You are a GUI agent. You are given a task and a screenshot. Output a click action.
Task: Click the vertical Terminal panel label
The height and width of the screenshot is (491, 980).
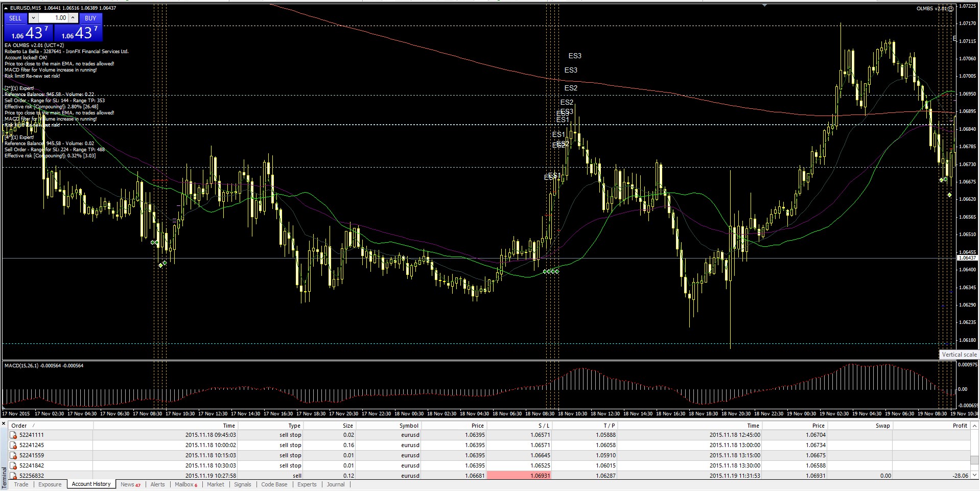point(4,478)
